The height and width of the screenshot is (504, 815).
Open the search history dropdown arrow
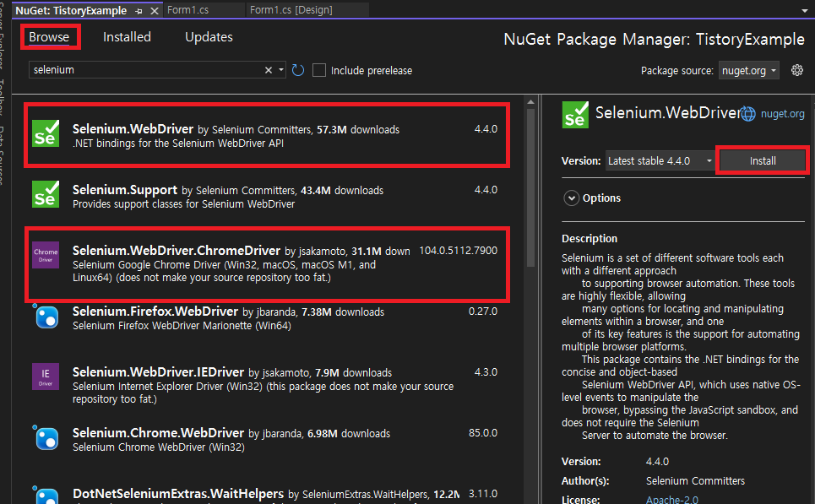click(281, 69)
